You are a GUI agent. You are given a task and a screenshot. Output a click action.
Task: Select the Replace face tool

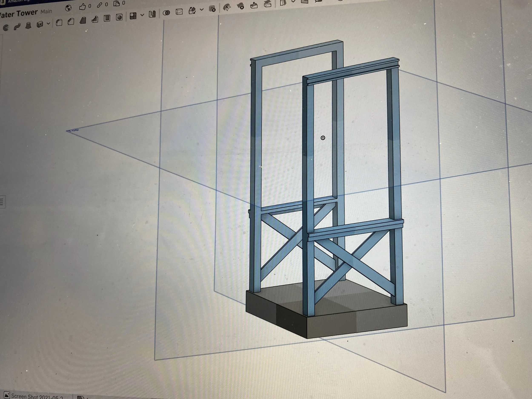(268, 4)
